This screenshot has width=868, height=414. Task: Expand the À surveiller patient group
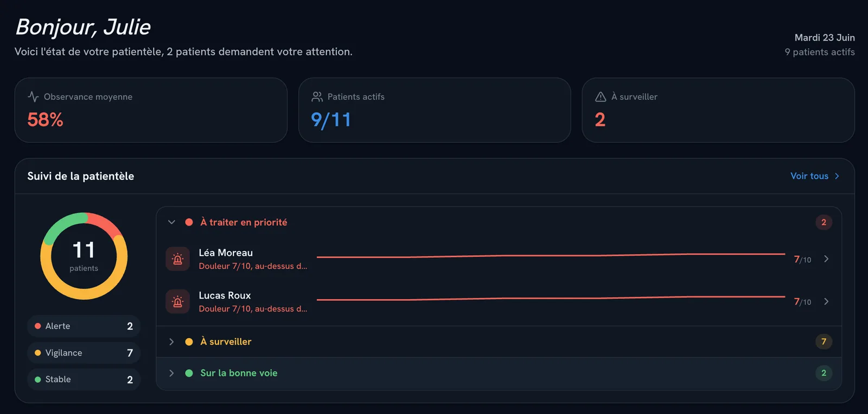[x=499, y=341]
